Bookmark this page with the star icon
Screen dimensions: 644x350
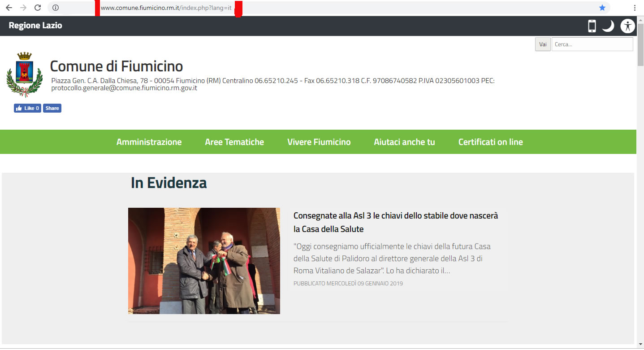click(x=602, y=8)
